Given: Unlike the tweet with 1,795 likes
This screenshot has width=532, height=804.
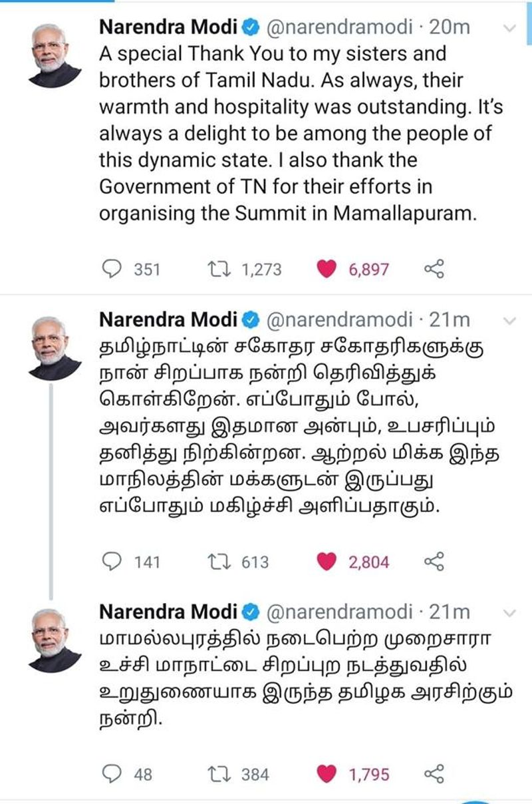Looking at the screenshot, I should (x=326, y=774).
